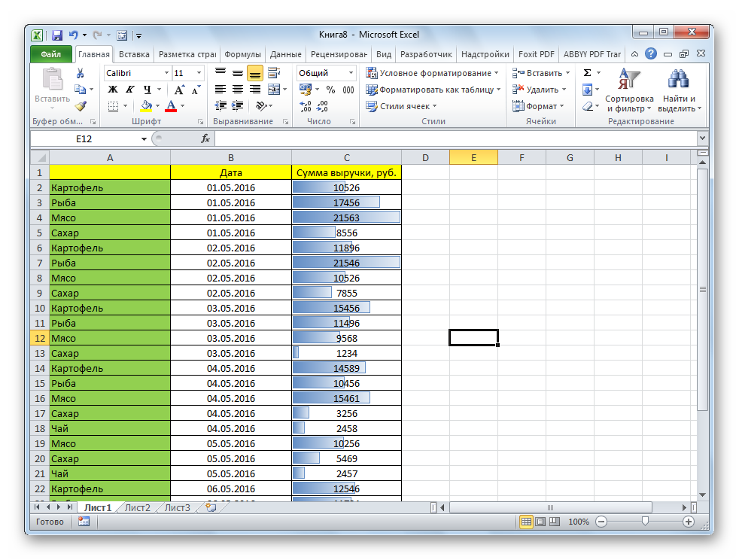Screen dimensions: 739x560
Task: Select the Format Painter brush icon
Action: point(80,106)
